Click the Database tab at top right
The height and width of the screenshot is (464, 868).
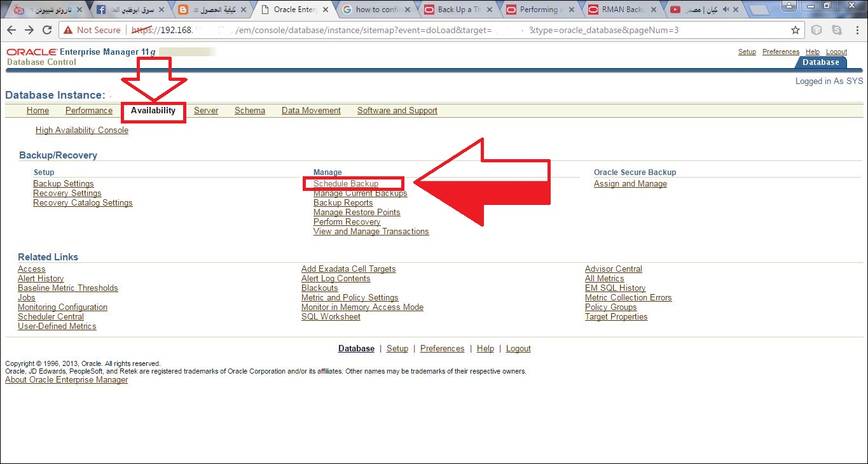click(821, 62)
